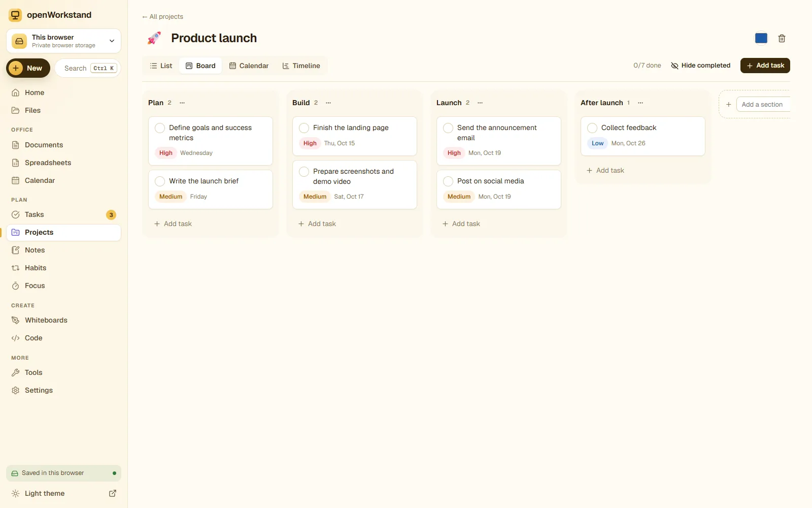Screen dimensions: 812x508
Task: Click the Friday due date
Action: pyautogui.click(x=198, y=197)
